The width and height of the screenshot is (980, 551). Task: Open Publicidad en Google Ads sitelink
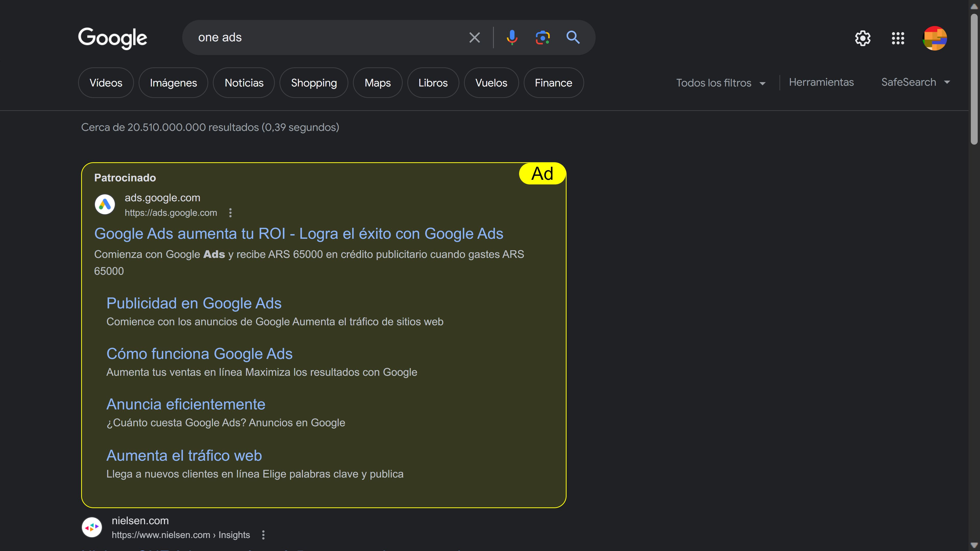(194, 303)
